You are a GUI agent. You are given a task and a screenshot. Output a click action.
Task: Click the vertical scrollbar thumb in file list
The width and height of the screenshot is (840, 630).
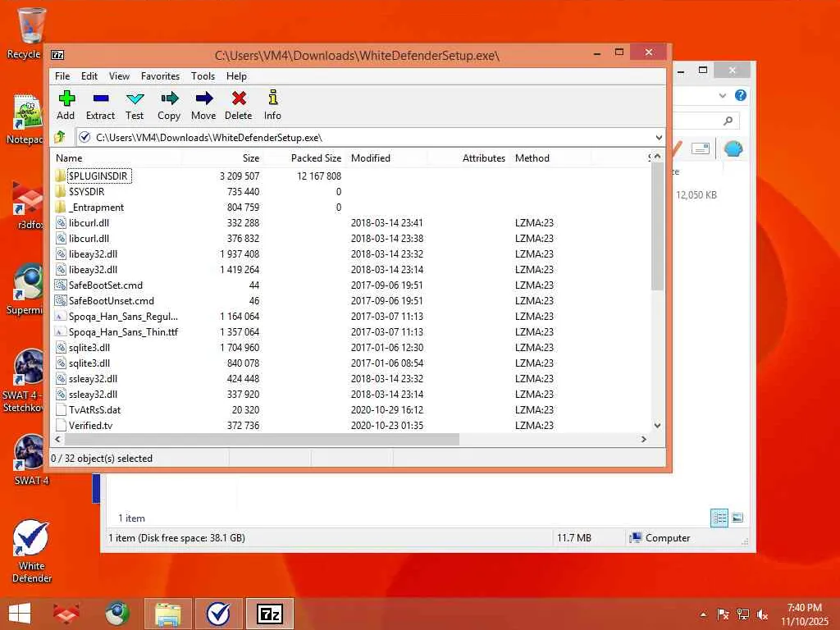[657, 226]
